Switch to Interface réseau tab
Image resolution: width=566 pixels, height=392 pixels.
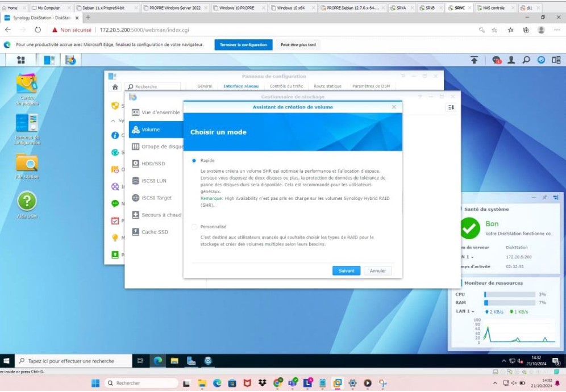pyautogui.click(x=241, y=86)
